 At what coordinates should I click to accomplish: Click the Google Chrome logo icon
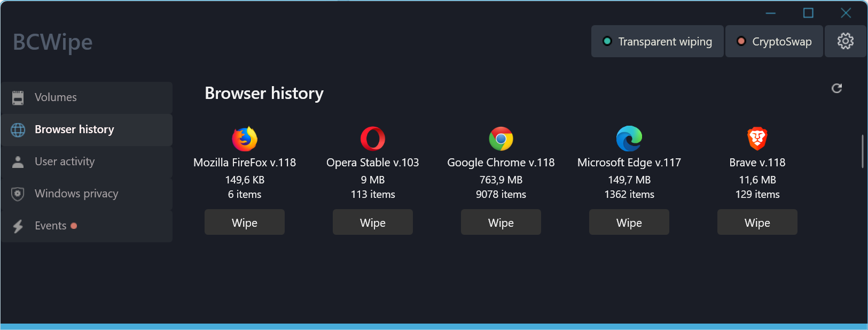point(501,139)
